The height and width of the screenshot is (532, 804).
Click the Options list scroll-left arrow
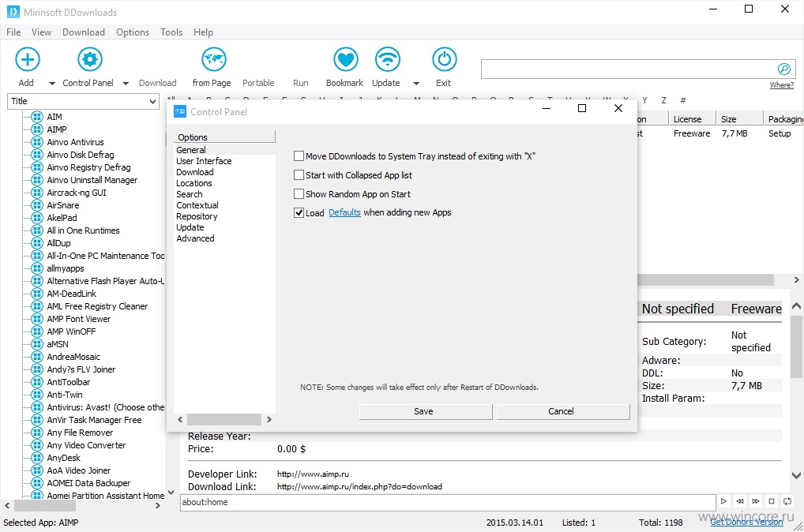pyautogui.click(x=180, y=420)
